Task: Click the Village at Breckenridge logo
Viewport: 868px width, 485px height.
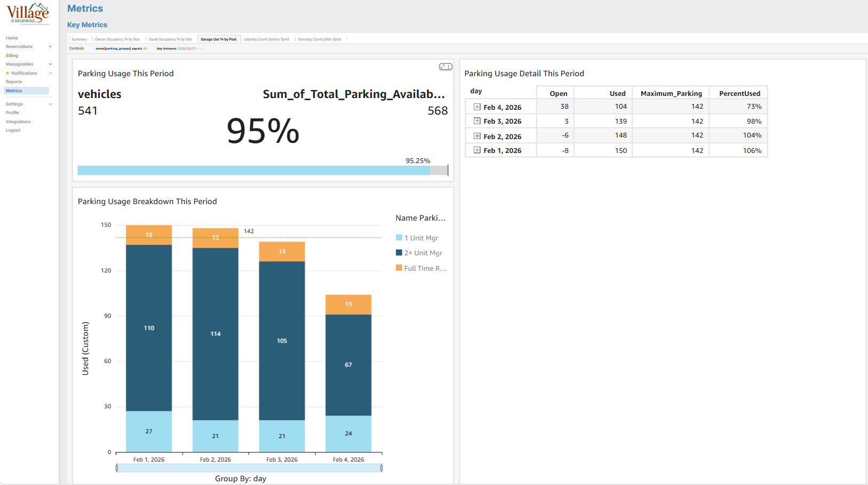Action: tap(28, 14)
